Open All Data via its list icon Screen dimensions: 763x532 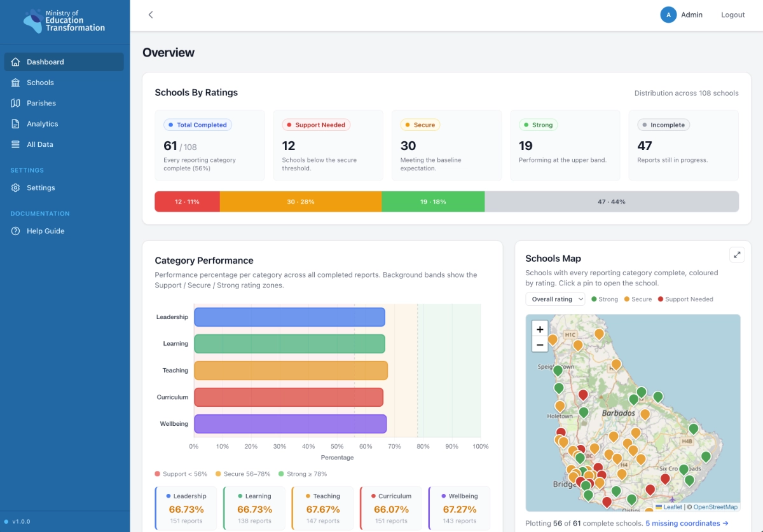15,144
